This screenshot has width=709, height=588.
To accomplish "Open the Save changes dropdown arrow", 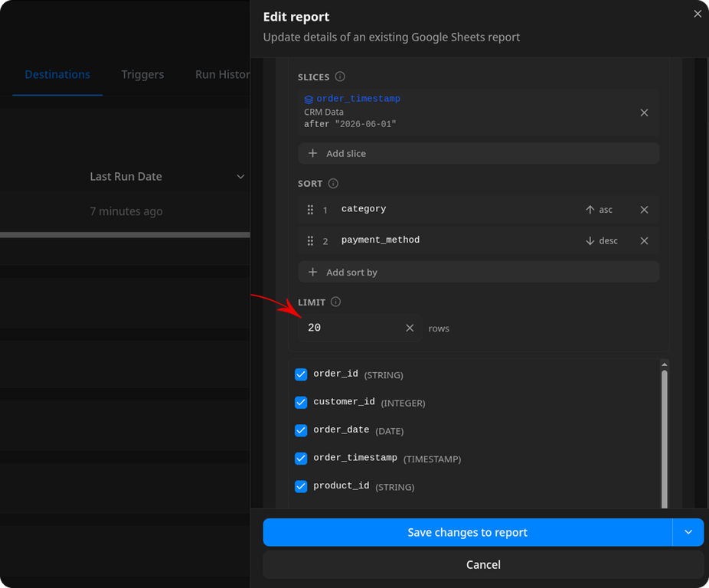I will [688, 532].
